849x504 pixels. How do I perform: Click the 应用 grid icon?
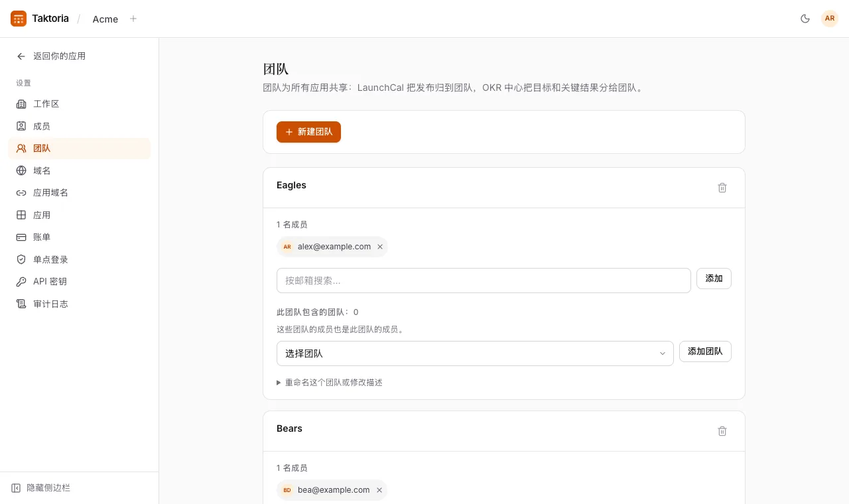(21, 215)
